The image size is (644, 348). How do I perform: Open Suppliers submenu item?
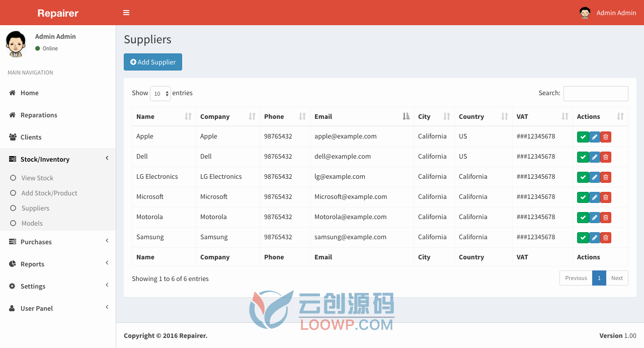coord(58,208)
